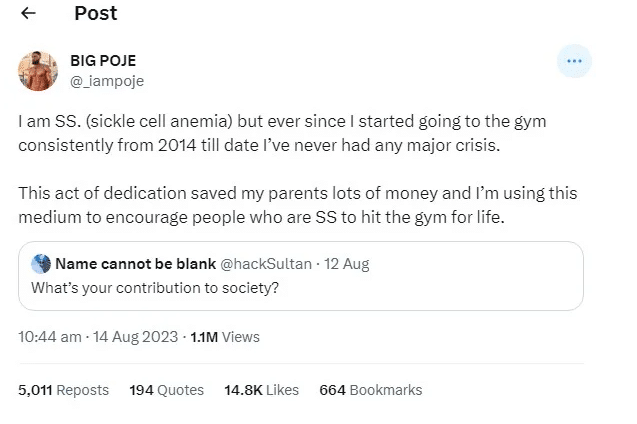Click the quoted tweet's small avatar
This screenshot has width=637, height=424.
click(x=41, y=264)
